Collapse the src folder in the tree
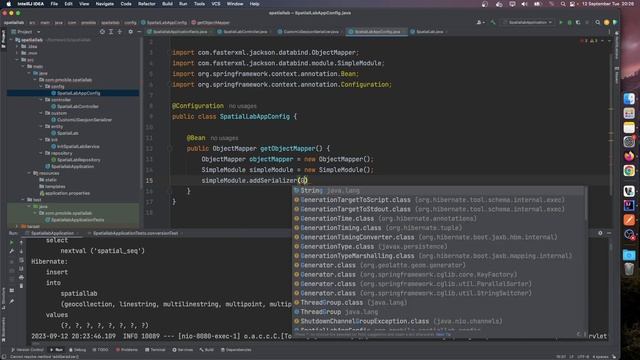640x360 pixels. (18, 60)
